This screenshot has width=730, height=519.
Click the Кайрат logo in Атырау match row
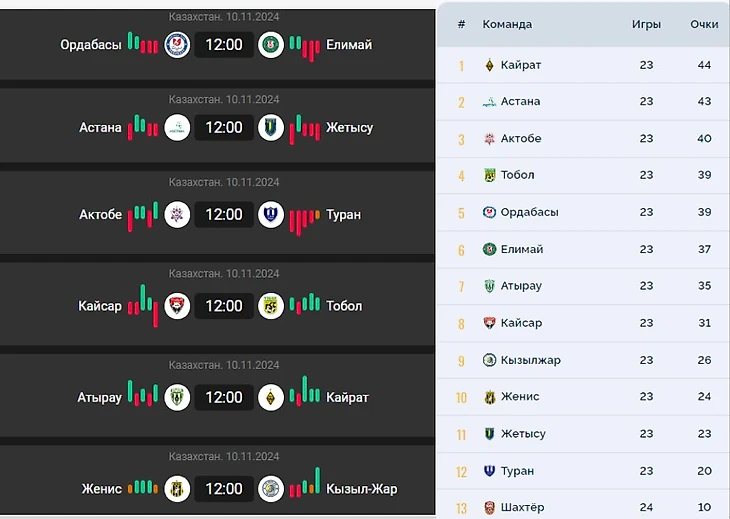coord(271,397)
